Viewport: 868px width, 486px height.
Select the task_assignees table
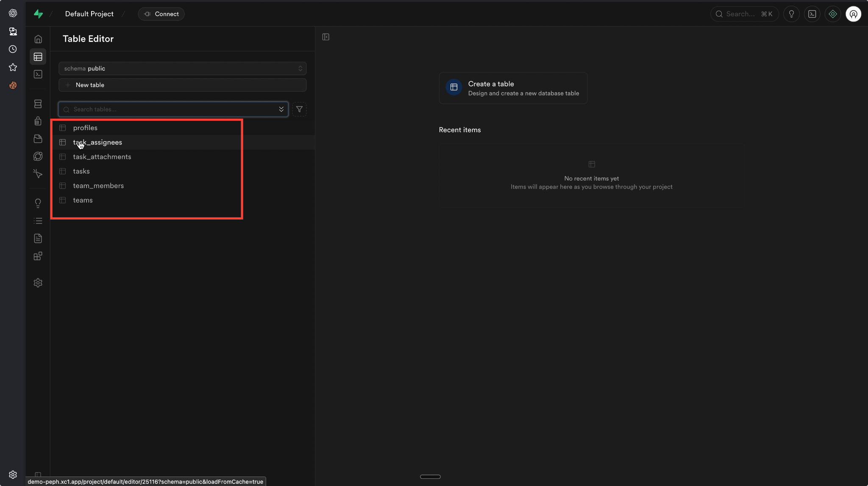click(97, 142)
